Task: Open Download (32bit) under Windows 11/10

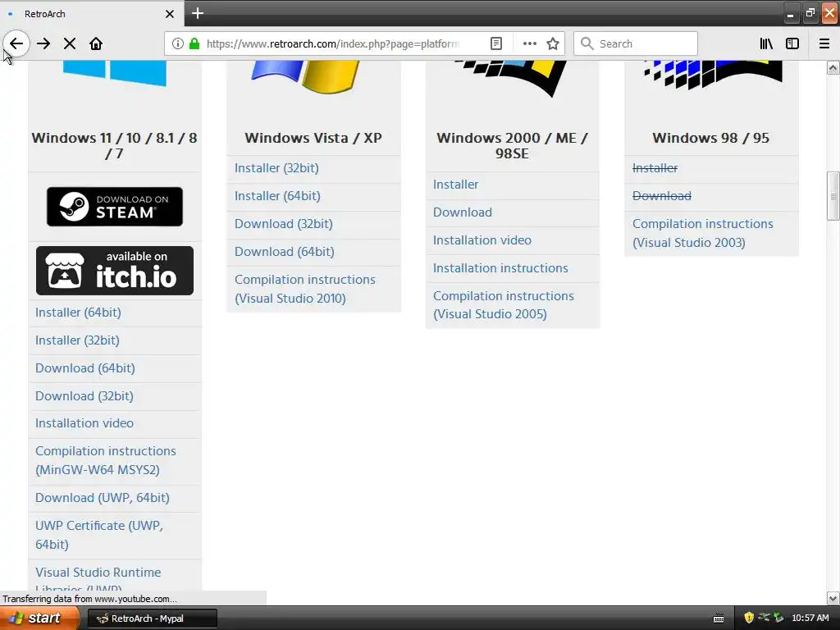Action: 84,396
